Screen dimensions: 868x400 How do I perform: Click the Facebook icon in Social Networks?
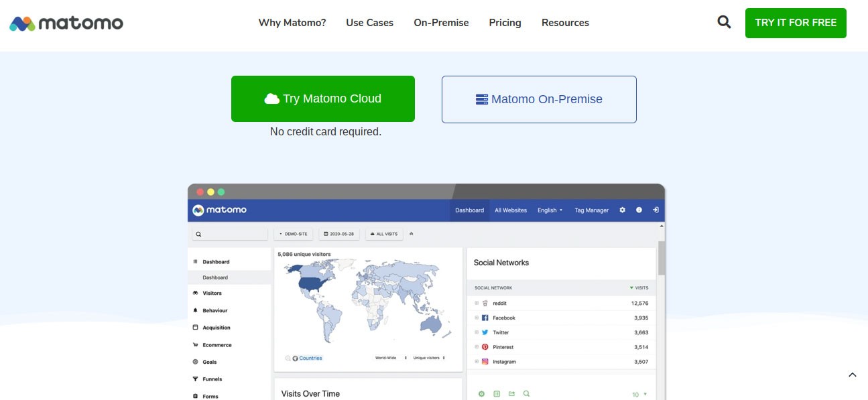tap(485, 318)
